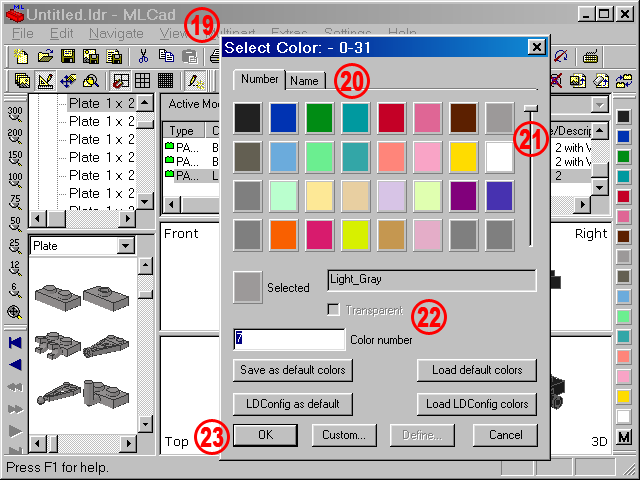640x480 pixels.
Task: Click the M button at the color bar bottom
Action: click(623, 437)
